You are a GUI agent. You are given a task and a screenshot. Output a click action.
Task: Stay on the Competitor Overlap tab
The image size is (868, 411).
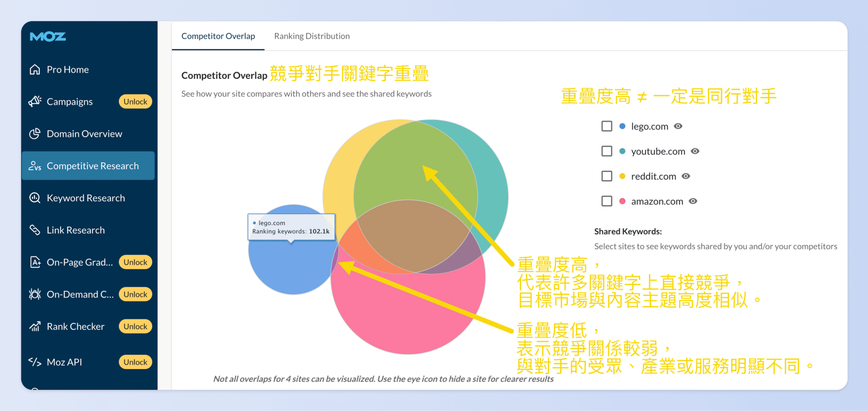[x=218, y=36]
